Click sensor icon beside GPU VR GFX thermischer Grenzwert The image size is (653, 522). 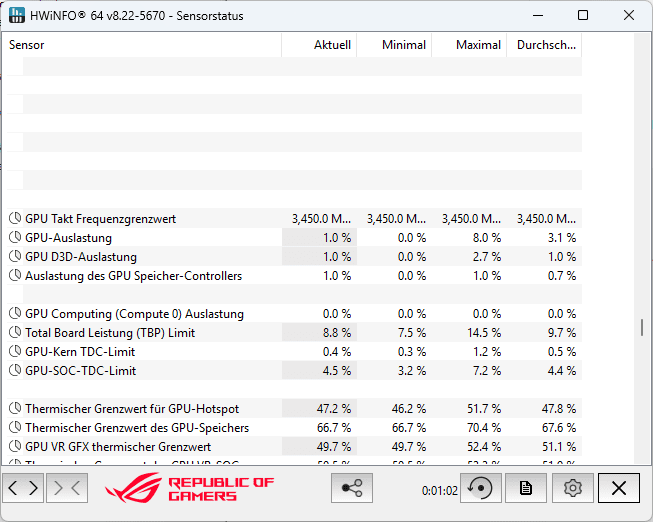[x=15, y=446]
